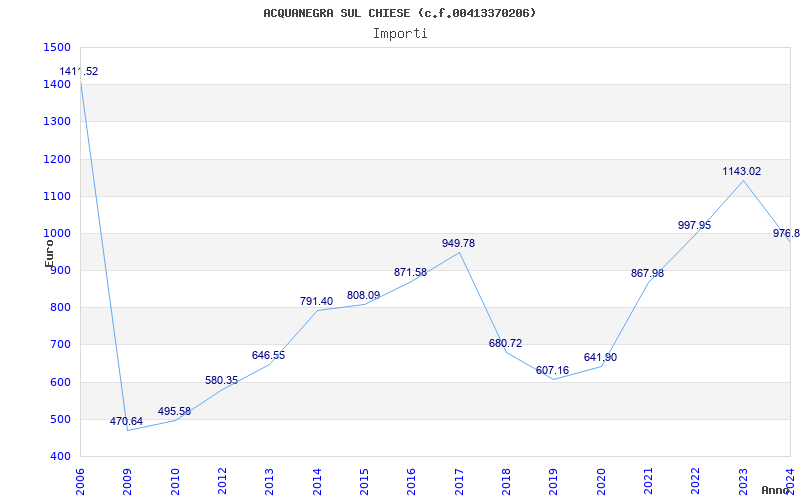Select data label 580.35

[221, 380]
